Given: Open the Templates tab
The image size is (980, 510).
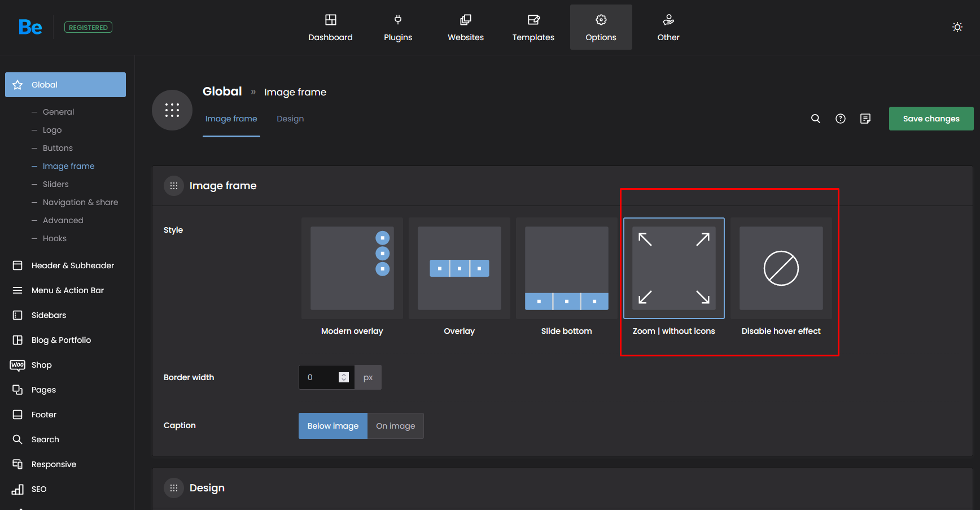Looking at the screenshot, I should pos(533,27).
